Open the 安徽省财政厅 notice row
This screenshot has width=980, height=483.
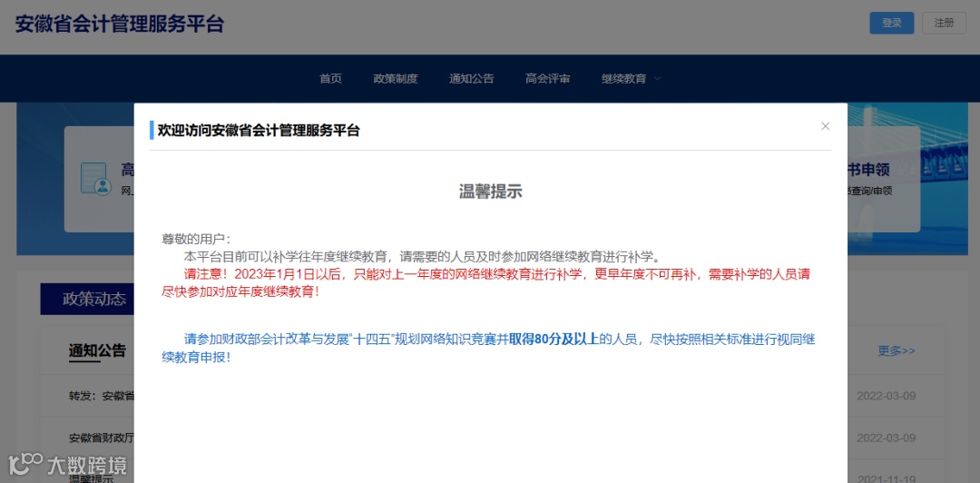point(102,438)
